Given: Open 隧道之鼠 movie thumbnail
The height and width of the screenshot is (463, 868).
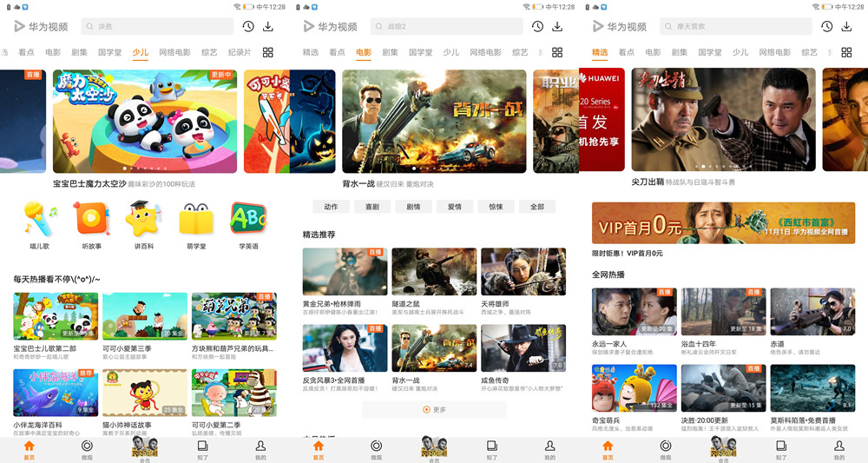Looking at the screenshot, I should click(434, 271).
